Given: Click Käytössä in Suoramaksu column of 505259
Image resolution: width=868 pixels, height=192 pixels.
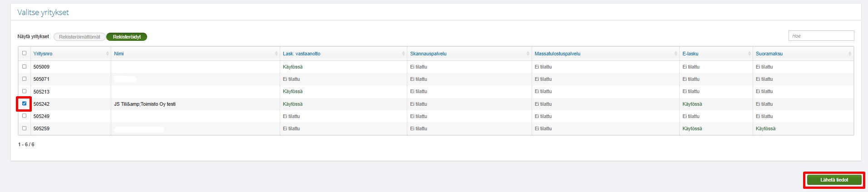Looking at the screenshot, I should point(765,128).
